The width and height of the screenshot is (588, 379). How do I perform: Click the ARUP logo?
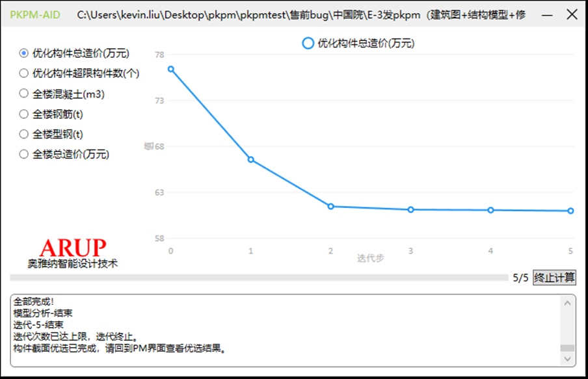click(72, 248)
